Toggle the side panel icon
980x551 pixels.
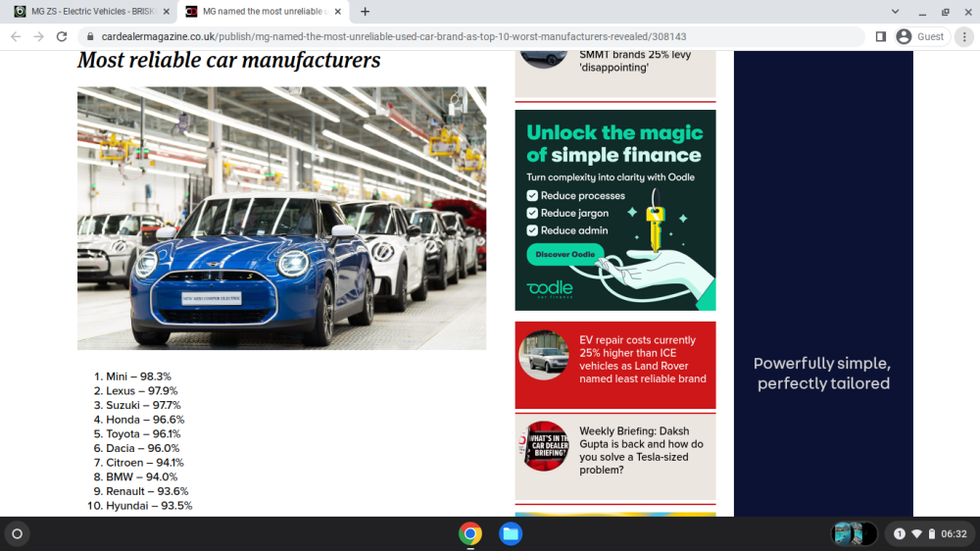[881, 37]
